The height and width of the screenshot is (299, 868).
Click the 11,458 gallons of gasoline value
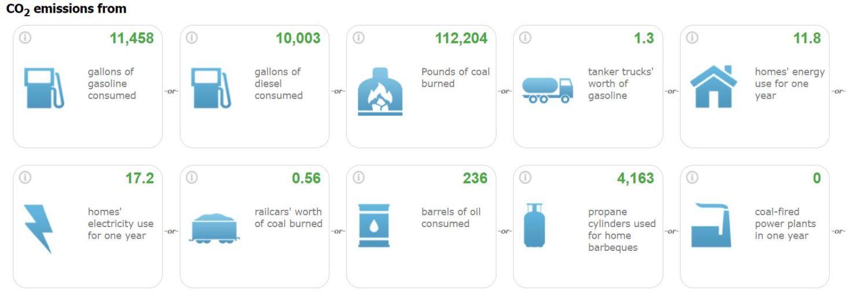(x=132, y=38)
